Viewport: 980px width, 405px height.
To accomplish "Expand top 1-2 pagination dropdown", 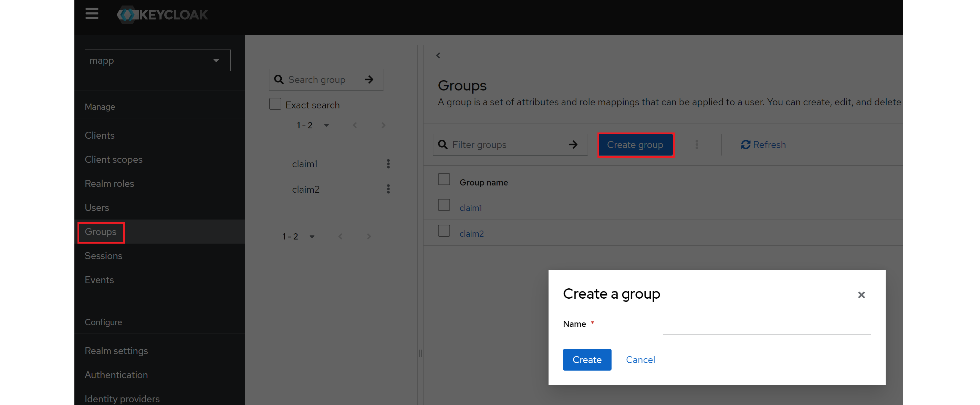I will (326, 126).
